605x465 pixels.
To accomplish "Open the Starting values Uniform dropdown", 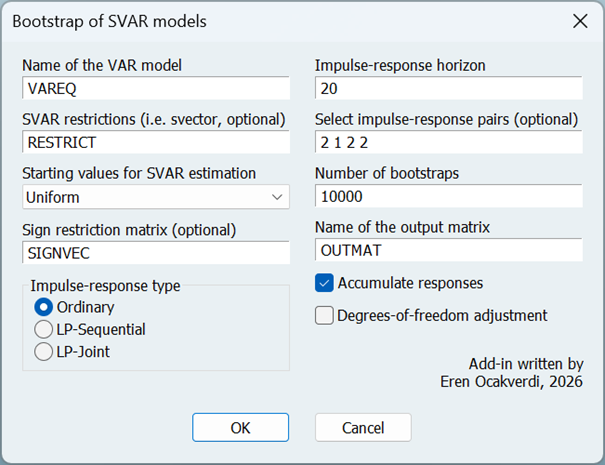I will 155,197.
